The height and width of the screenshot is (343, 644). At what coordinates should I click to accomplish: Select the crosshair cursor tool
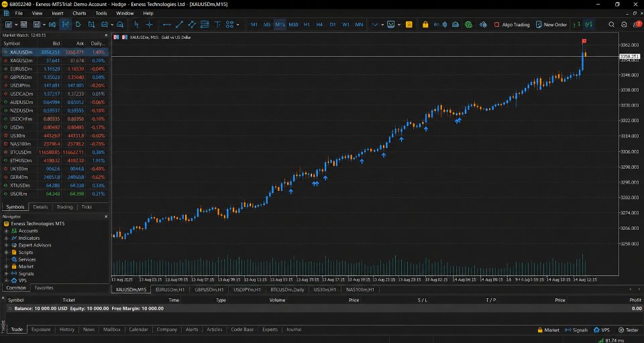(150, 25)
